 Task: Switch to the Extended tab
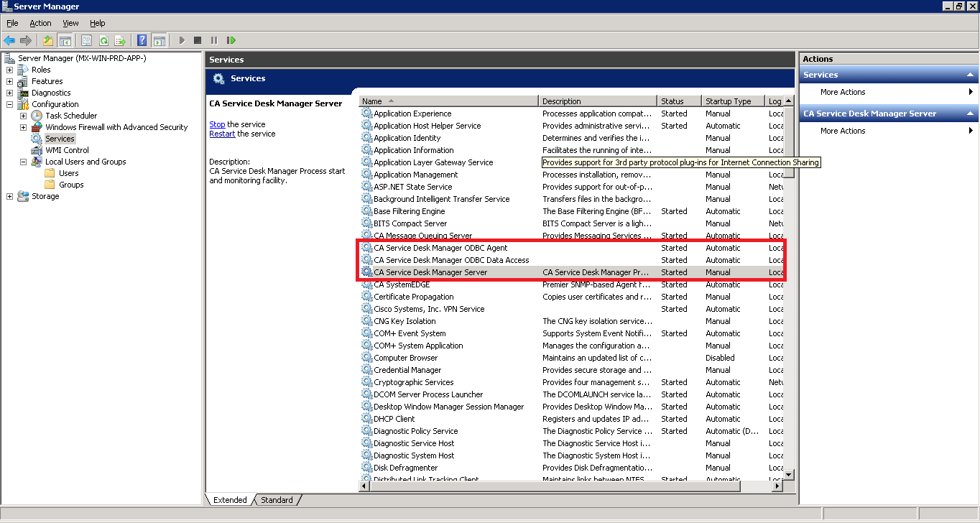click(230, 500)
